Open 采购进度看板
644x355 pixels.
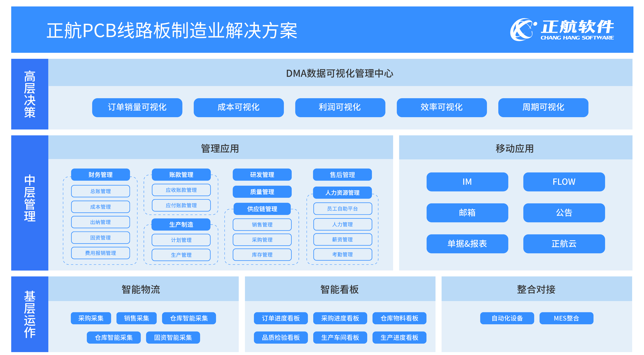340,318
